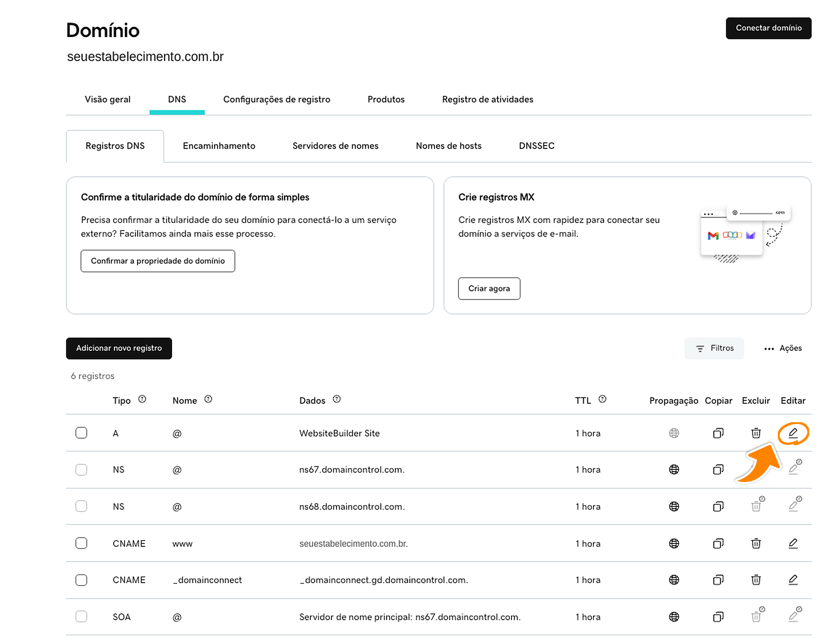Viewport: 824px width, 644px height.
Task: Edit the www CNAME record
Action: click(x=793, y=544)
